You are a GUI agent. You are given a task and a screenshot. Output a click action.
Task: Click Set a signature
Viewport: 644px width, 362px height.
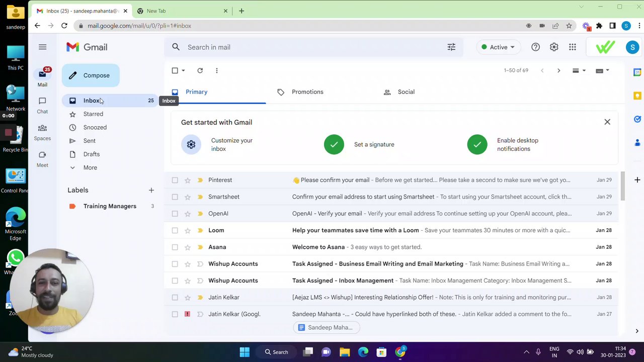point(359,145)
